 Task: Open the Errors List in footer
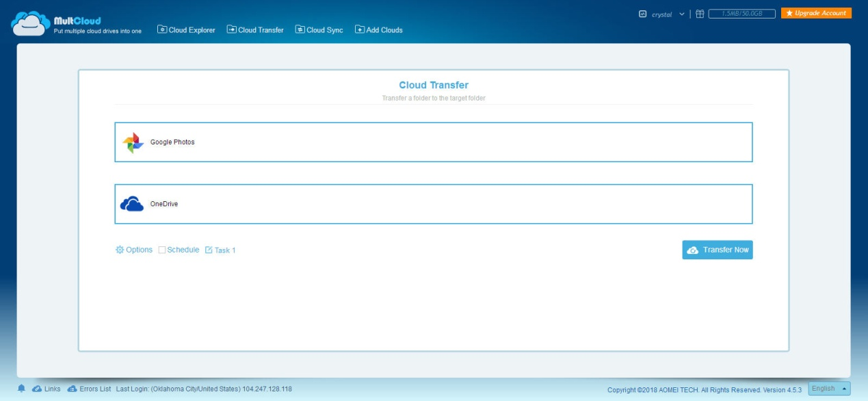tap(89, 389)
